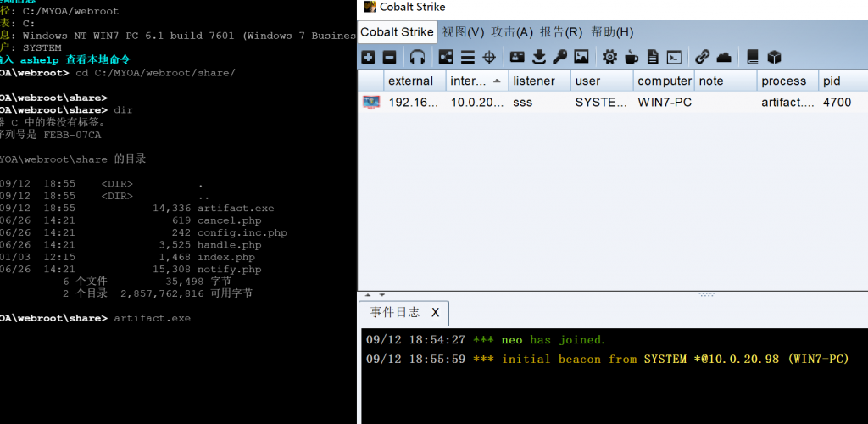Open the 视图(V) menu

click(x=464, y=32)
